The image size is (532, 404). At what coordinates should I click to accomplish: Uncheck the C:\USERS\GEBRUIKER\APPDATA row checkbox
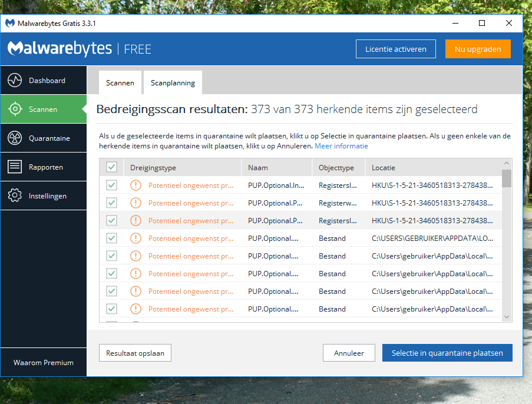(x=111, y=238)
